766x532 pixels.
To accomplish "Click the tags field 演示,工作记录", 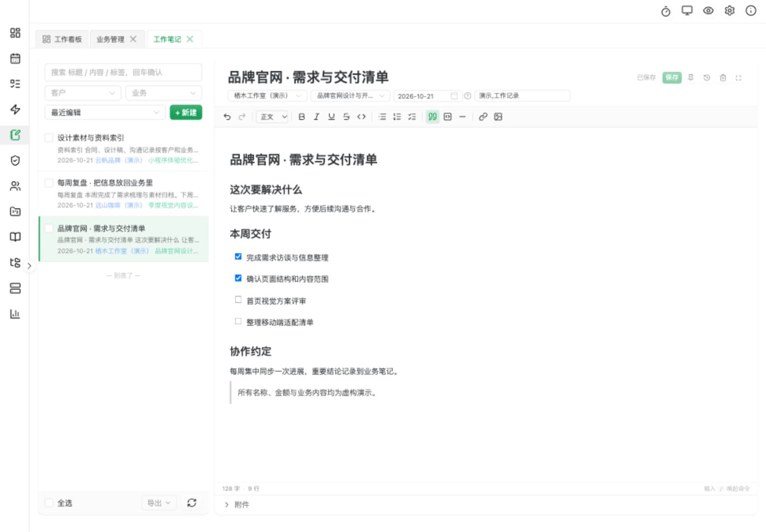I will click(522, 96).
